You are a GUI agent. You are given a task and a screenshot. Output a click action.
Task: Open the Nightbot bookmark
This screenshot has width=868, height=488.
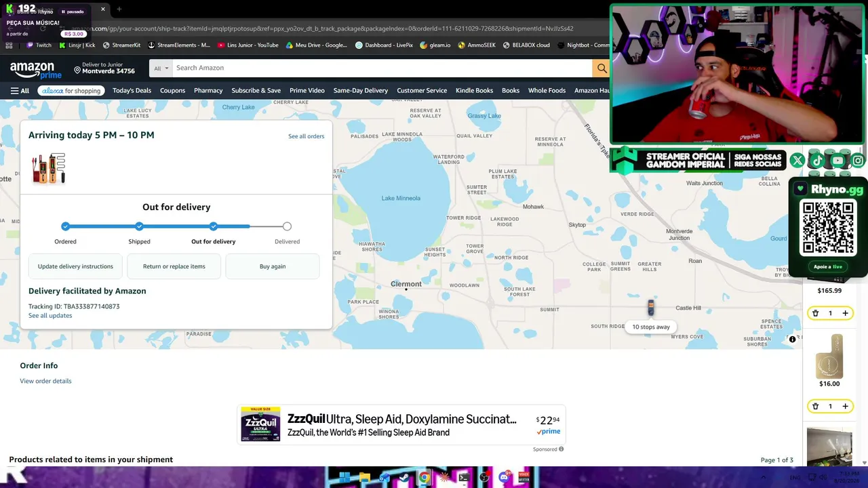coord(583,45)
